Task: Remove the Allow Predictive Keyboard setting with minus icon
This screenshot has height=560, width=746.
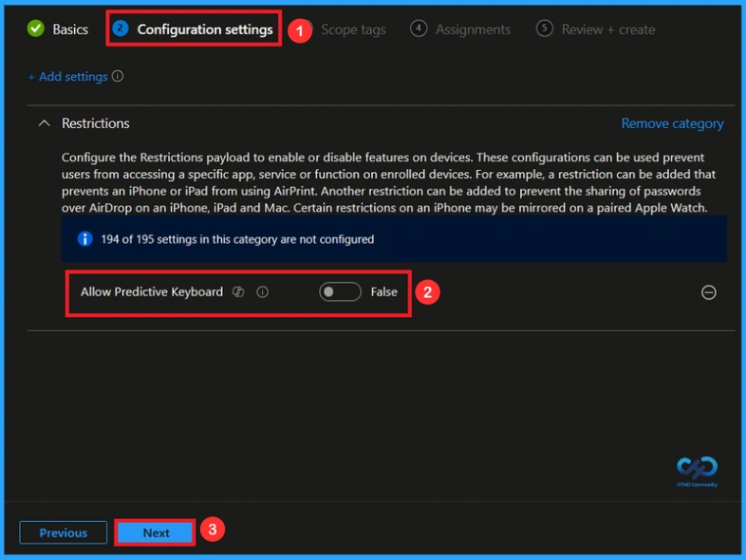Action: (x=708, y=292)
